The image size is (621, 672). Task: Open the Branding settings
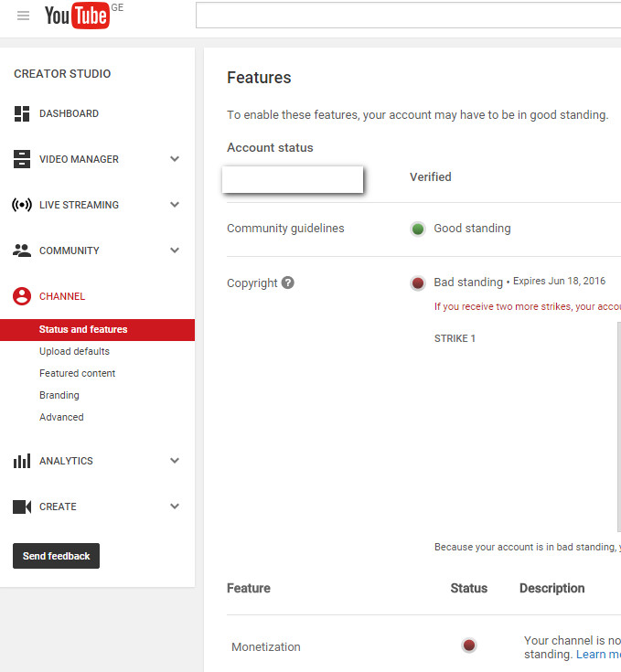pyautogui.click(x=59, y=395)
